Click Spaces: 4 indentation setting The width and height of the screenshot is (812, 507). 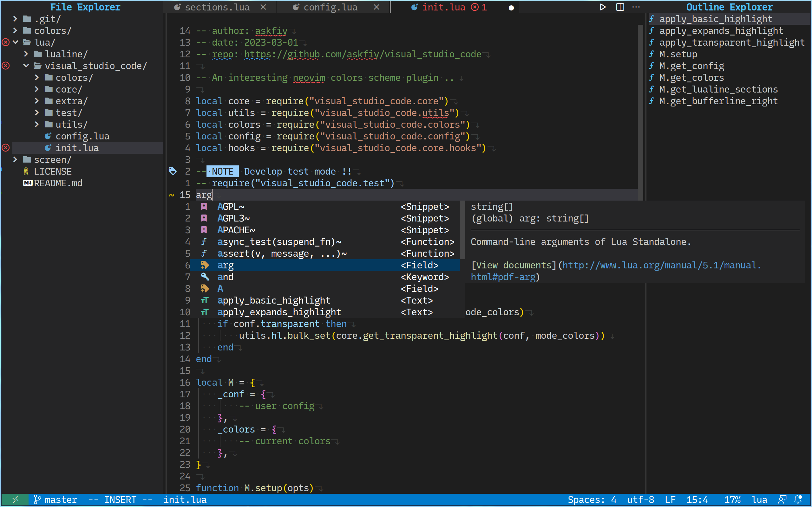(x=592, y=500)
